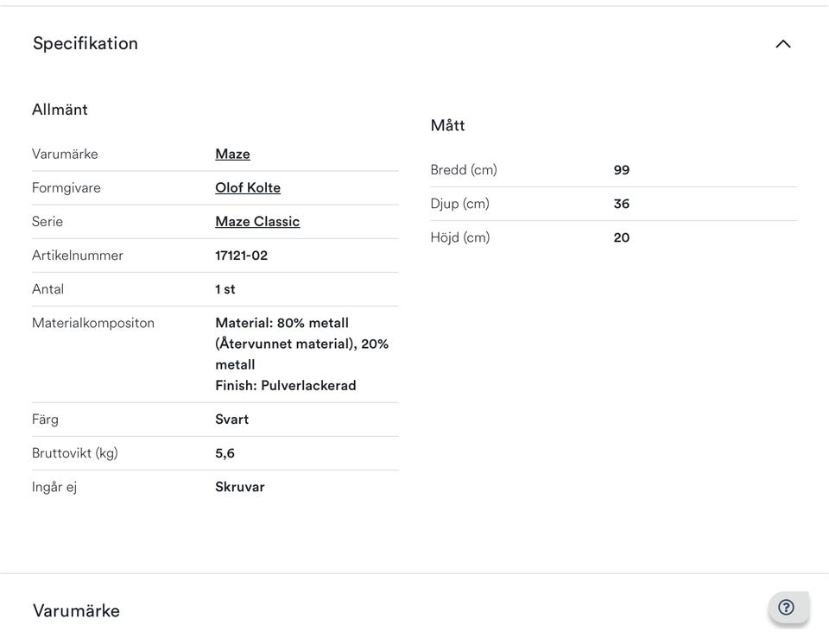Open the Maze Classic series link
The width and height of the screenshot is (829, 644).
257,221
